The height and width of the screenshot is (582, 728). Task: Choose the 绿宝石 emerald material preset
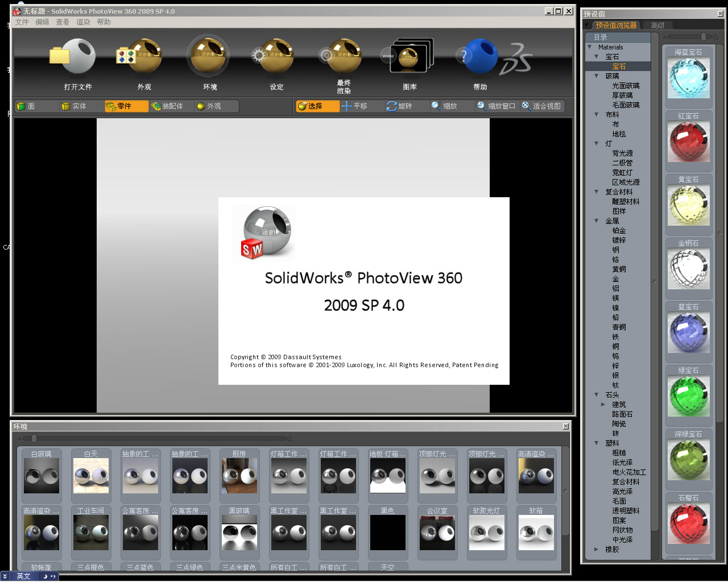pyautogui.click(x=689, y=396)
